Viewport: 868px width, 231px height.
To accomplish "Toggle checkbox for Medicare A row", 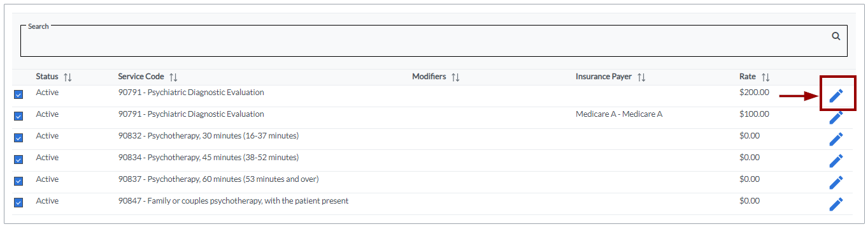I will tap(18, 116).
